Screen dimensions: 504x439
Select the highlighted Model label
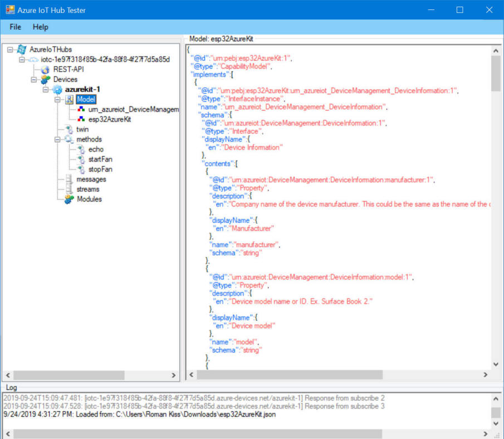click(x=86, y=99)
